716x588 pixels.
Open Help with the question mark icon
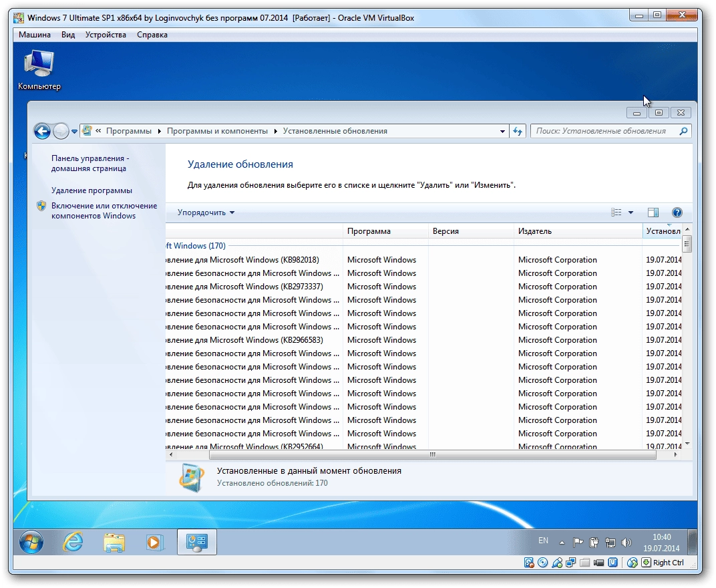coord(677,212)
